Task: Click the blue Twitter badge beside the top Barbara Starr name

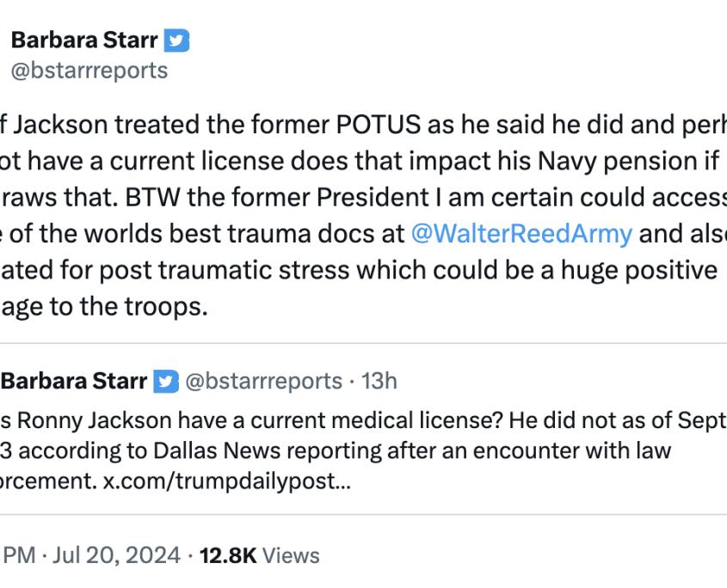Action: tap(176, 40)
